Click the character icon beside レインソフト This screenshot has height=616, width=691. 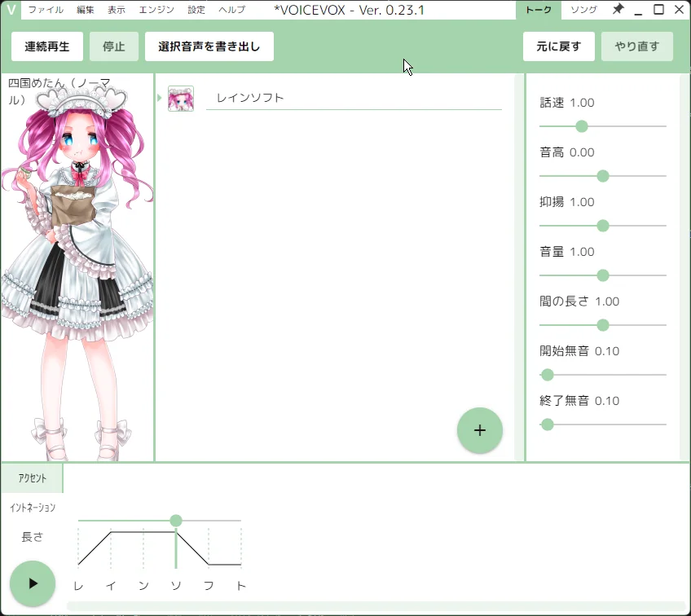pyautogui.click(x=181, y=99)
